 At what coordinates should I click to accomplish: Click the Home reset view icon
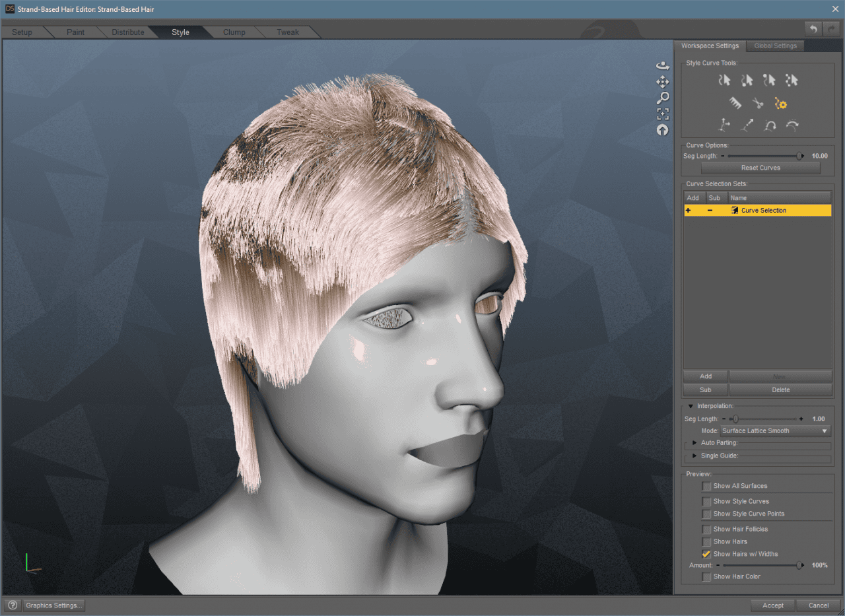pos(663,129)
